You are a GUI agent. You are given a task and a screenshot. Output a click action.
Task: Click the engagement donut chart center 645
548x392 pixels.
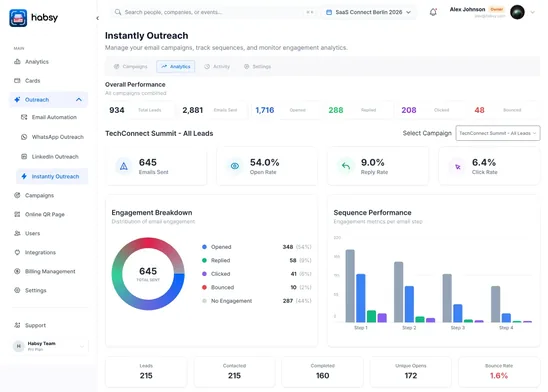(148, 271)
